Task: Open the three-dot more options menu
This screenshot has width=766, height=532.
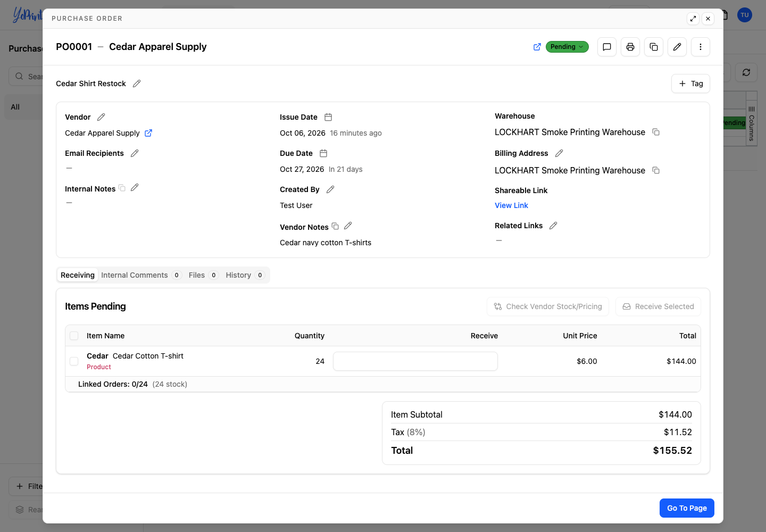Action: pos(701,47)
